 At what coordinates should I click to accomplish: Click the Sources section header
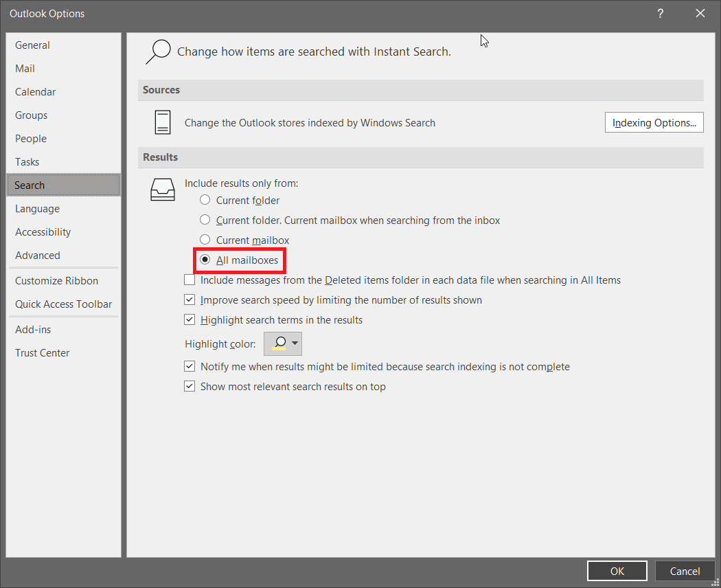[421, 90]
